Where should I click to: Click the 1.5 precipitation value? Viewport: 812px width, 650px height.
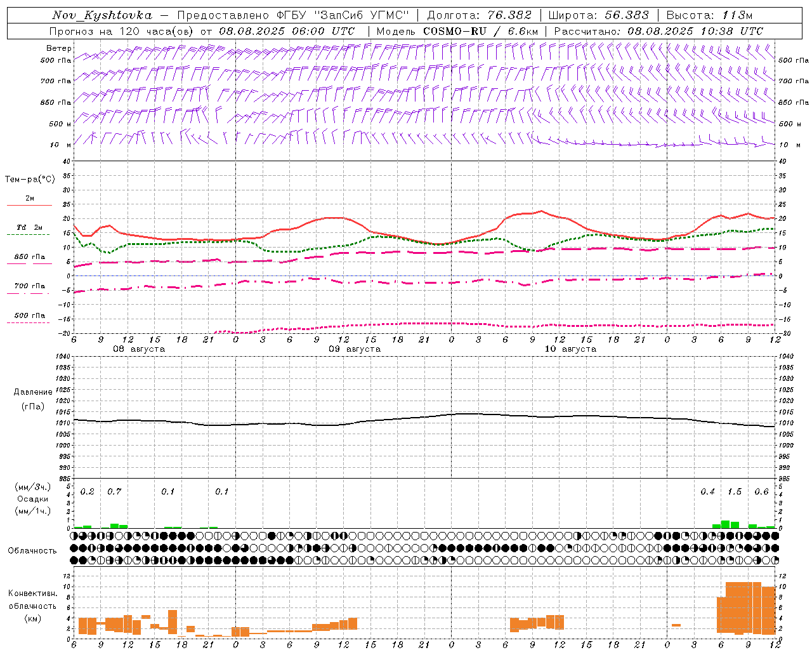click(x=735, y=492)
